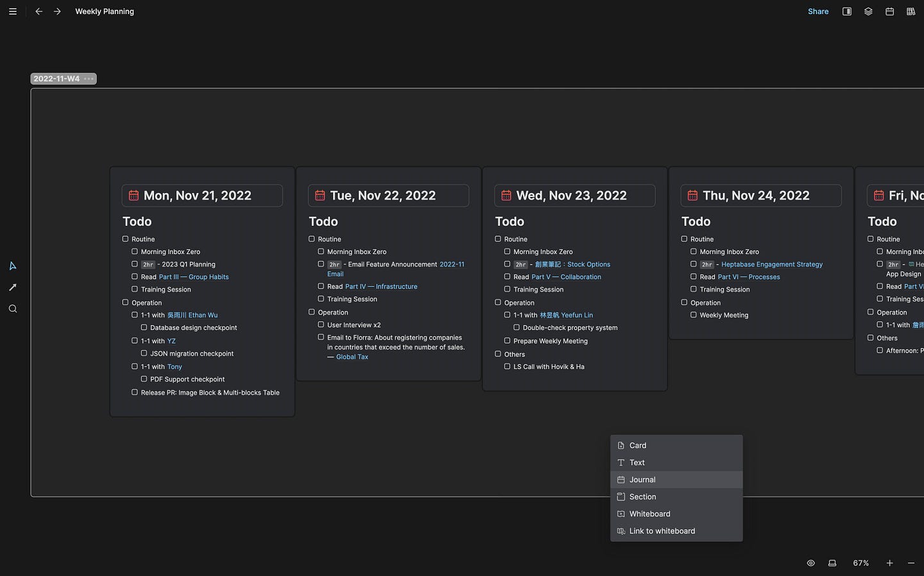This screenshot has width=924, height=576.
Task: Open the 2022-11-W4 section options dots
Action: click(89, 79)
